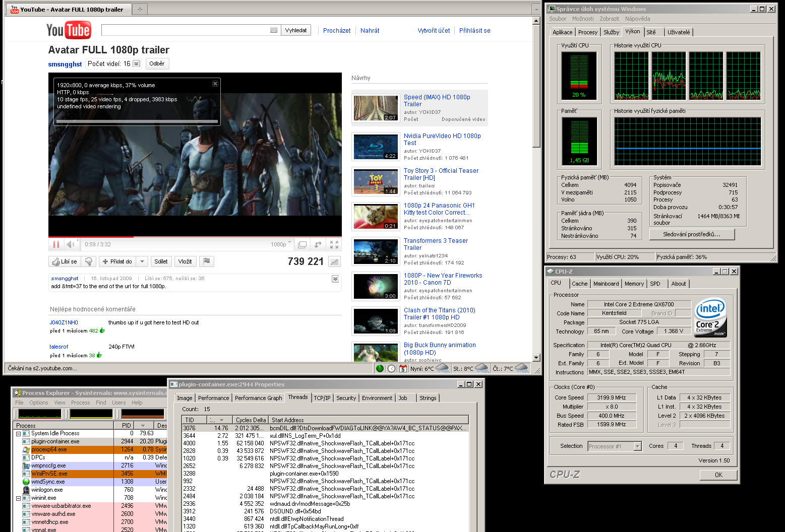Click the thumbs-up next to J040Z1NH0 comment

102,330
